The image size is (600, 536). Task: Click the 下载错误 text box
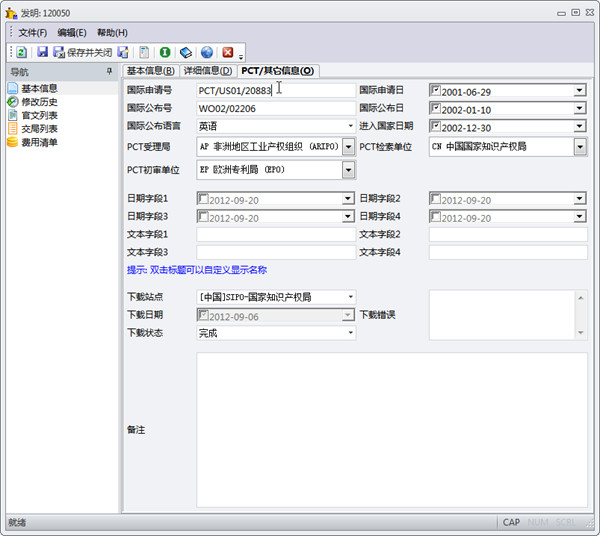point(502,315)
